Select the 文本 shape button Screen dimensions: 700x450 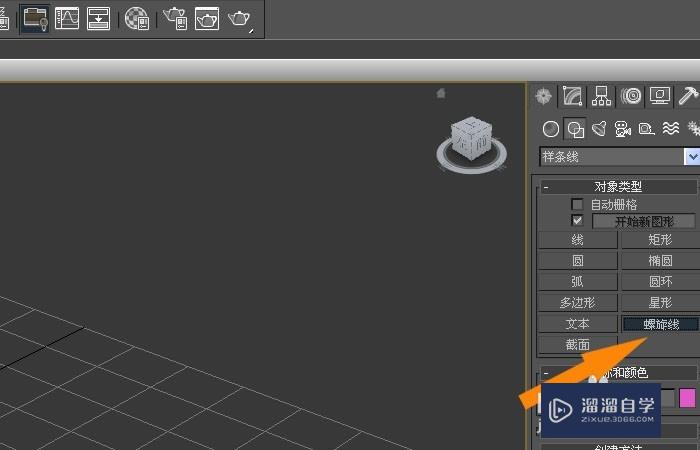578,324
